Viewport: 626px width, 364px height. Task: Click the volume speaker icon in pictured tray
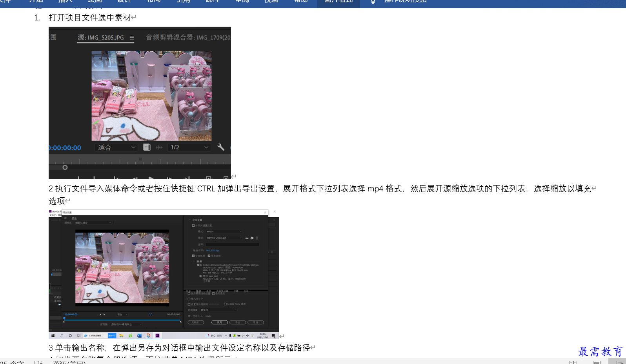243,336
